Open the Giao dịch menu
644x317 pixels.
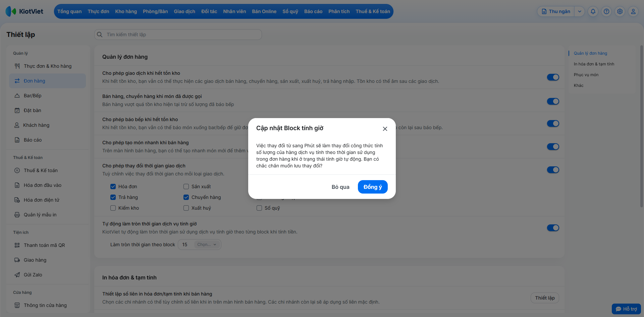(184, 11)
